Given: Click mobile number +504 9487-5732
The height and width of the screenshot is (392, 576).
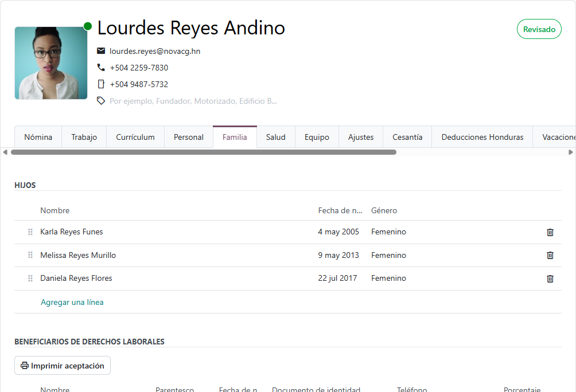Looking at the screenshot, I should coord(139,84).
